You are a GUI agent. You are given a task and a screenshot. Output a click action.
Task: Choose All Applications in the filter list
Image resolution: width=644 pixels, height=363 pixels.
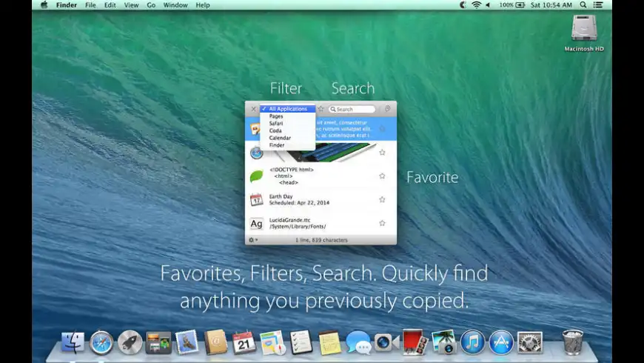[x=287, y=109]
